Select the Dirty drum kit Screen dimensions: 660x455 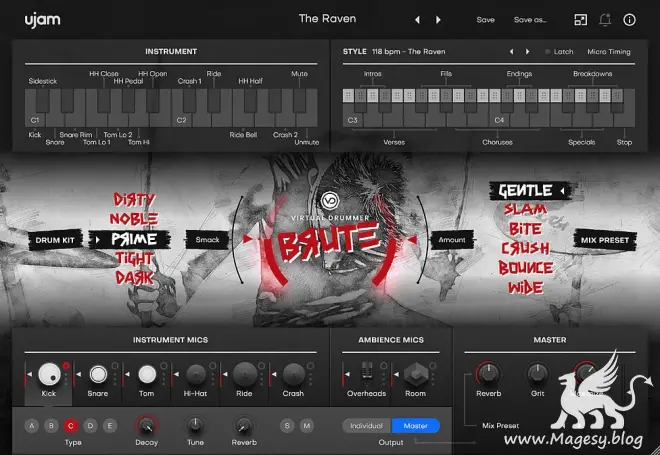[x=134, y=200]
